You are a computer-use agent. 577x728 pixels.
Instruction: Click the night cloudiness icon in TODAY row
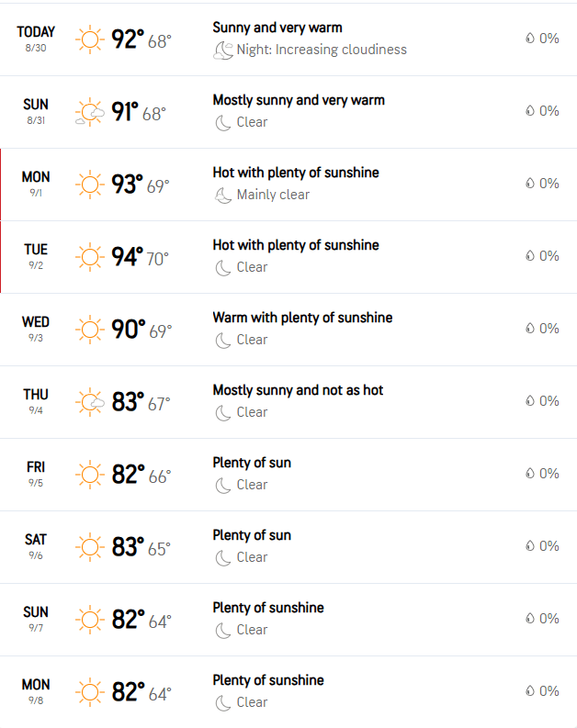[222, 50]
